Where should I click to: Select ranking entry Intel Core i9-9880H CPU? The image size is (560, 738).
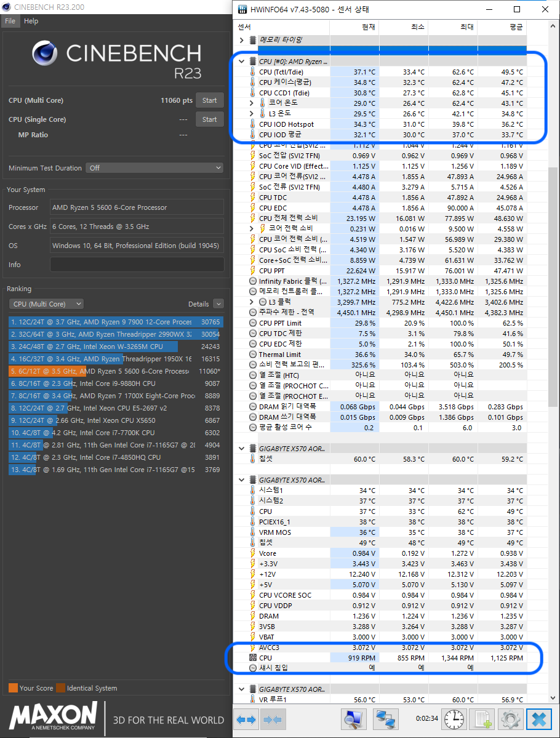click(116, 383)
